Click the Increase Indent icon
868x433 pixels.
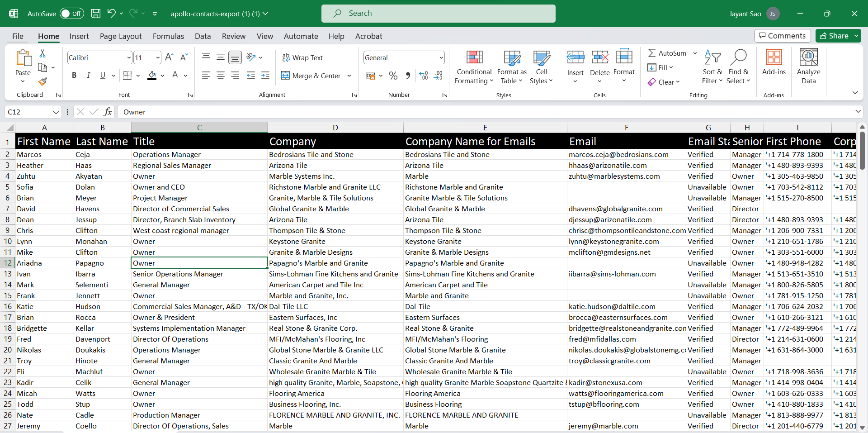click(265, 76)
